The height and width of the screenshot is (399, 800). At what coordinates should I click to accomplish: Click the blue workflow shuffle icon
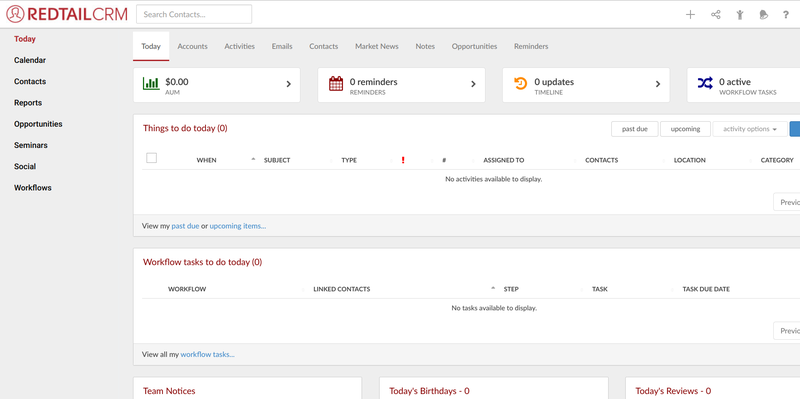pos(705,83)
